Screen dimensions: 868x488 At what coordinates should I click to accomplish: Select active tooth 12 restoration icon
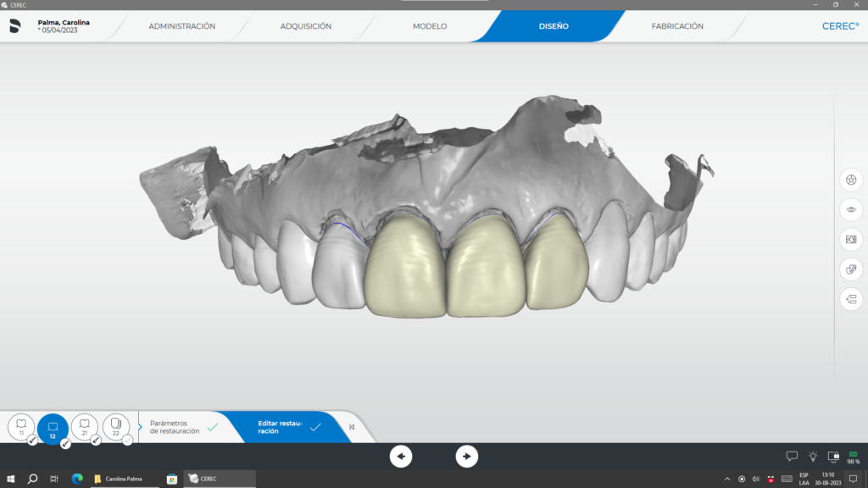(53, 428)
